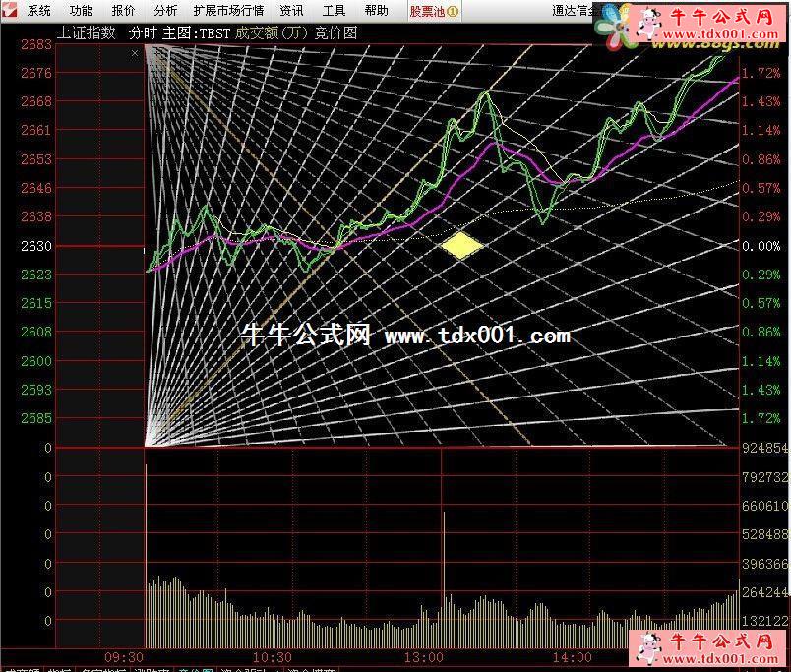This screenshot has width=791, height=672.
Task: Click the www.tdx001.com watermark link in chart center
Action: pyautogui.click(x=477, y=336)
